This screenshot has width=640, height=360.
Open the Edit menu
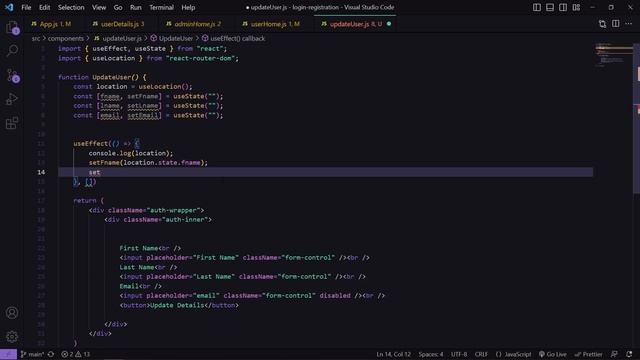pos(44,7)
